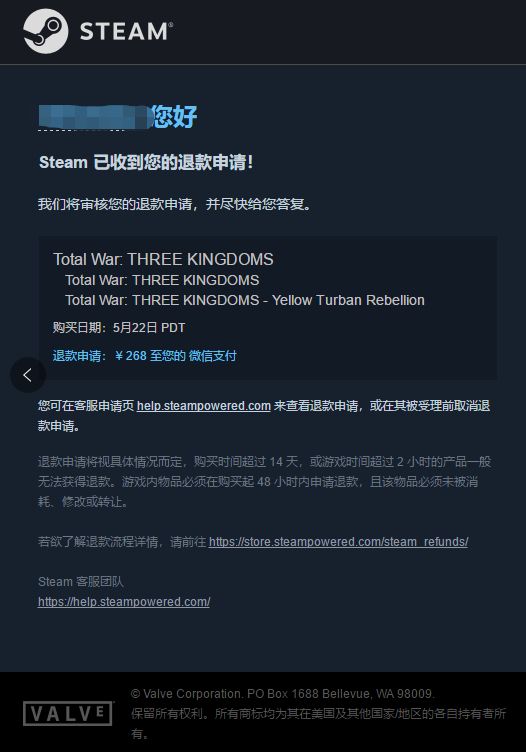
Task: Click the STEAM wordmark in the header
Action: pyautogui.click(x=126, y=32)
